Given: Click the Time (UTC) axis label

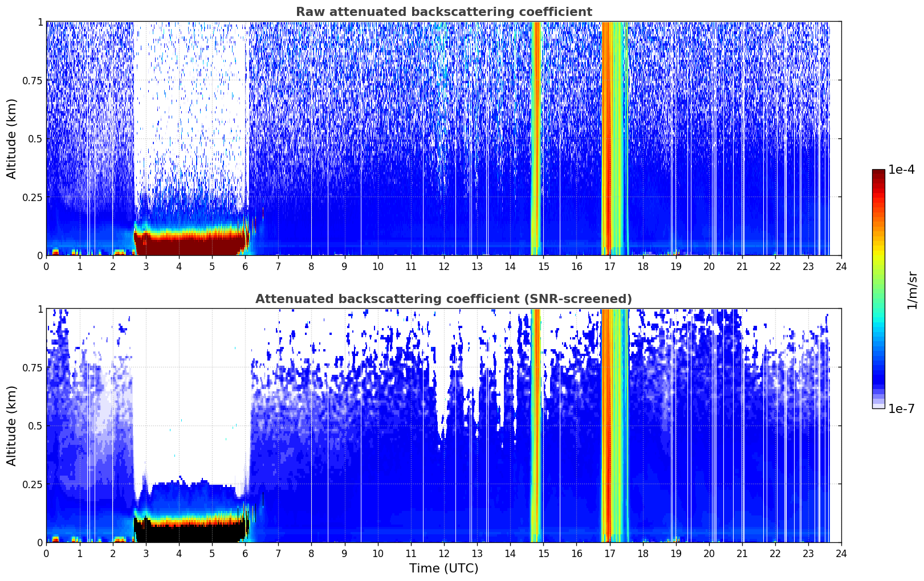Looking at the screenshot, I should [443, 568].
